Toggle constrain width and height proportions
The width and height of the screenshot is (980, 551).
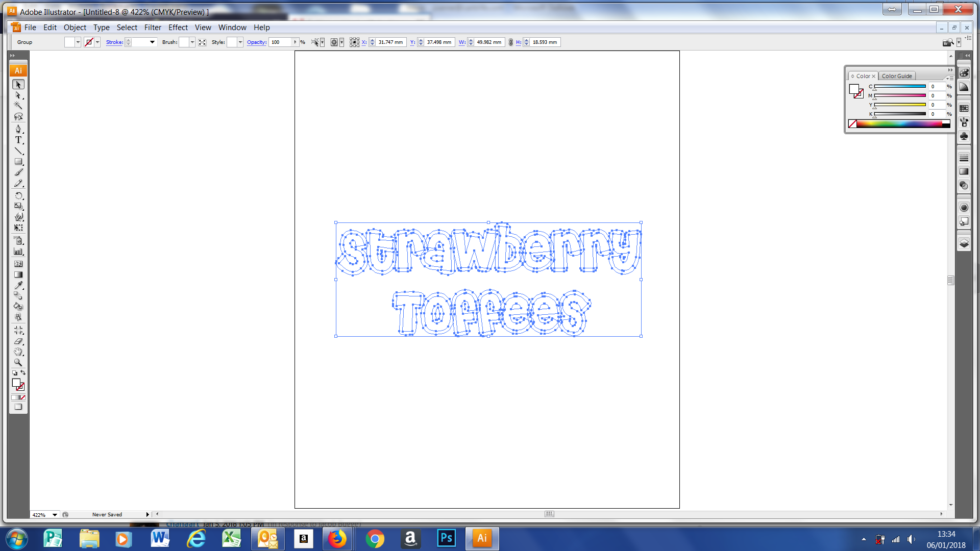click(x=510, y=42)
